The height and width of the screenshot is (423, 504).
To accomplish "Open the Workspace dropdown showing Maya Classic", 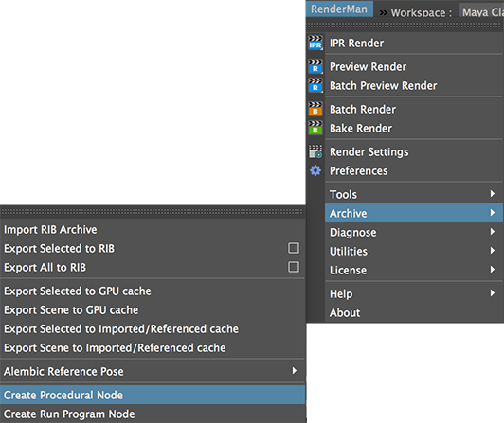I will (x=482, y=11).
